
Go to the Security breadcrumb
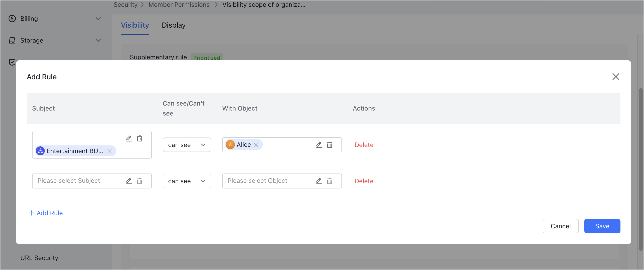[x=125, y=5]
